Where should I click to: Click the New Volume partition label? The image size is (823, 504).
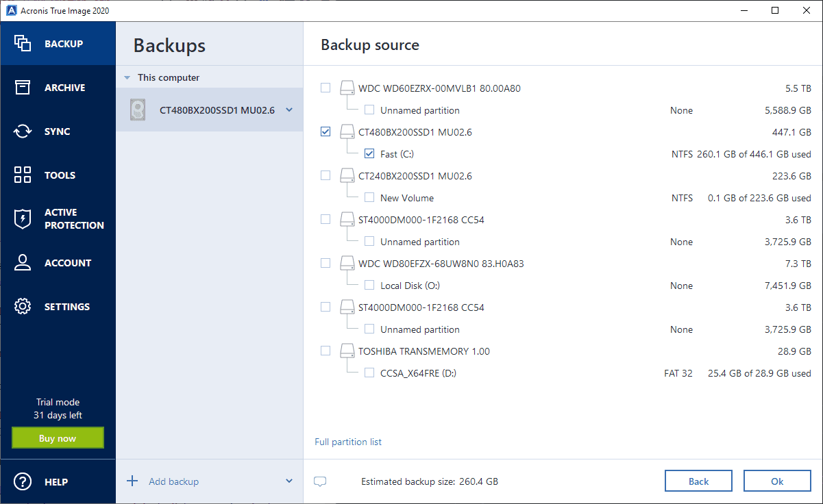pos(407,198)
